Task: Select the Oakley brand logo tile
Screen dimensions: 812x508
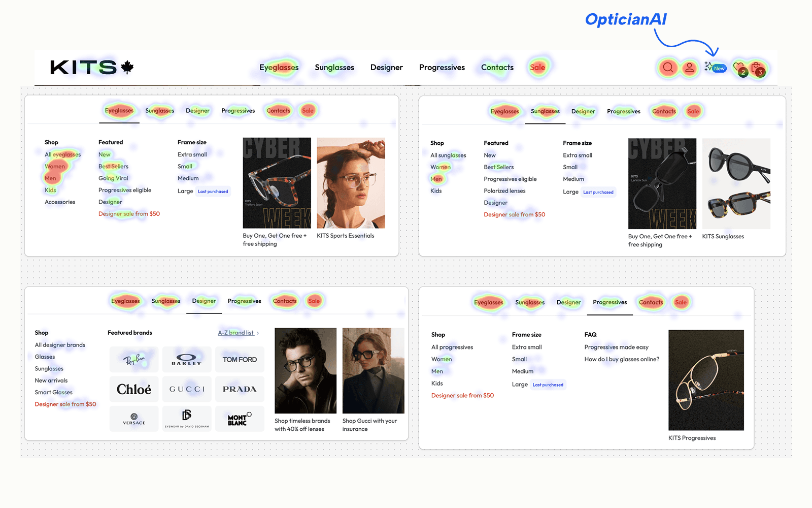Action: 187,360
